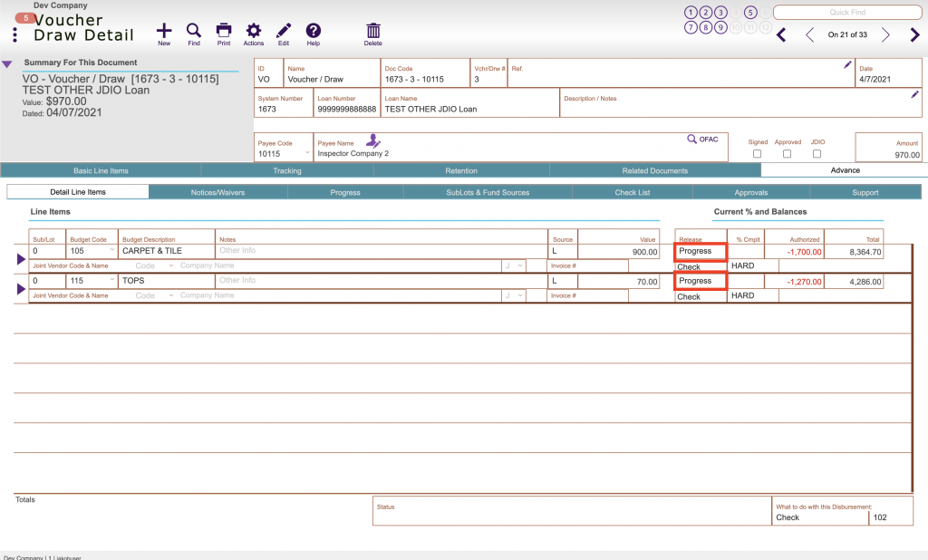Click the Release Progress field for TOPS
The height and width of the screenshot is (560, 928).
point(701,281)
